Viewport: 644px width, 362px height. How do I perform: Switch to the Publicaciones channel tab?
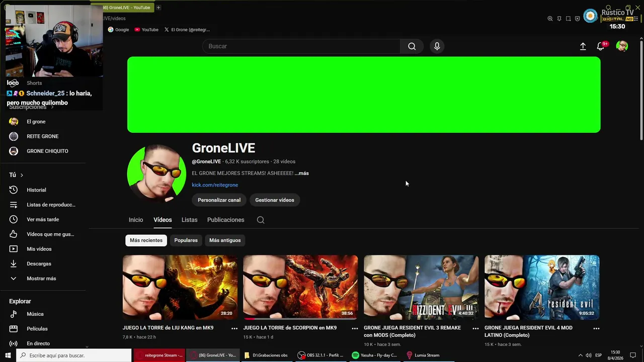pos(225,220)
